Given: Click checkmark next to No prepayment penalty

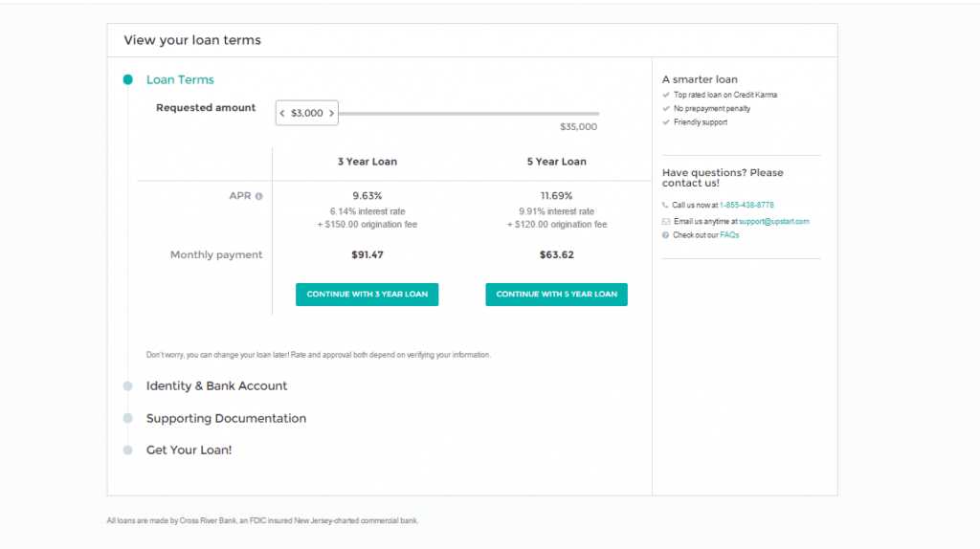Looking at the screenshot, I should click(x=666, y=109).
